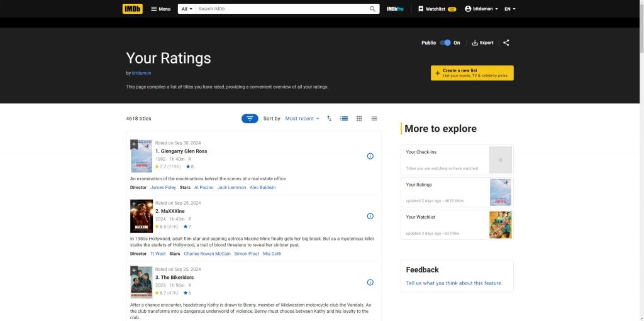Switch to detailed list view
The width and height of the screenshot is (644, 321).
pos(344,118)
